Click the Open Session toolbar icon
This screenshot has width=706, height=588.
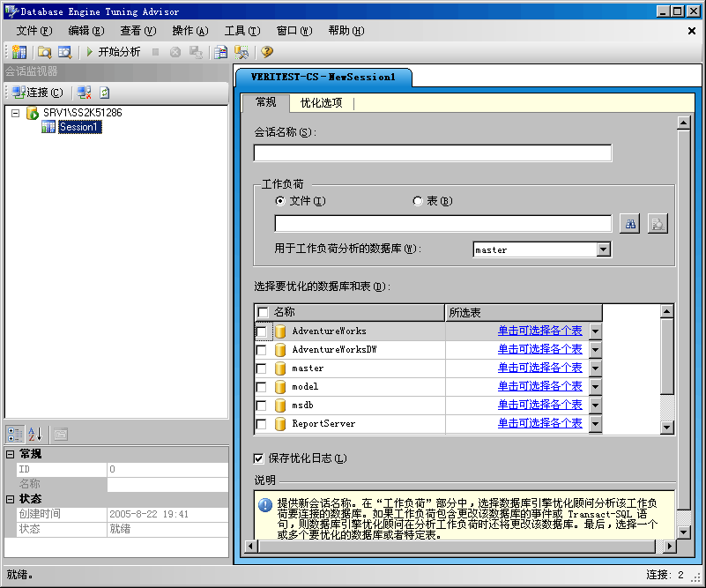[x=45, y=52]
